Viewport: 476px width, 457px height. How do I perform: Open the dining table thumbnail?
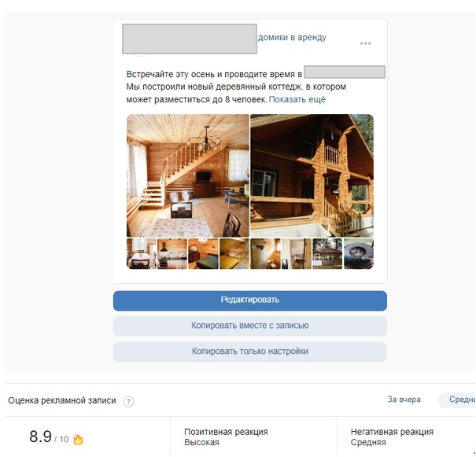141,254
